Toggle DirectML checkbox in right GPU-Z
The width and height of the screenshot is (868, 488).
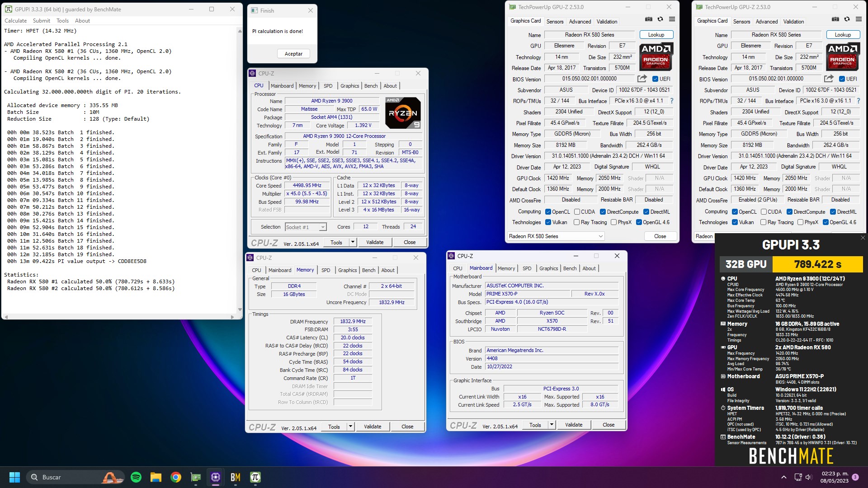pyautogui.click(x=833, y=212)
